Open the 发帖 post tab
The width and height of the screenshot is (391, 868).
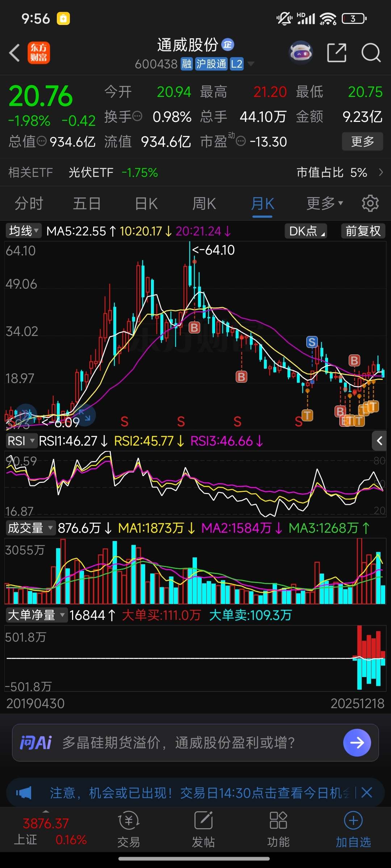point(203,830)
